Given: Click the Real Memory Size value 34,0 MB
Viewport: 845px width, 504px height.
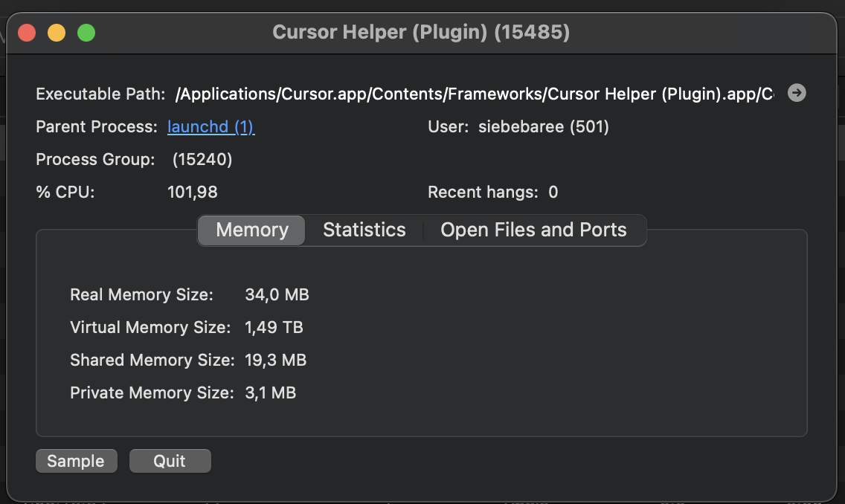Looking at the screenshot, I should coord(277,294).
